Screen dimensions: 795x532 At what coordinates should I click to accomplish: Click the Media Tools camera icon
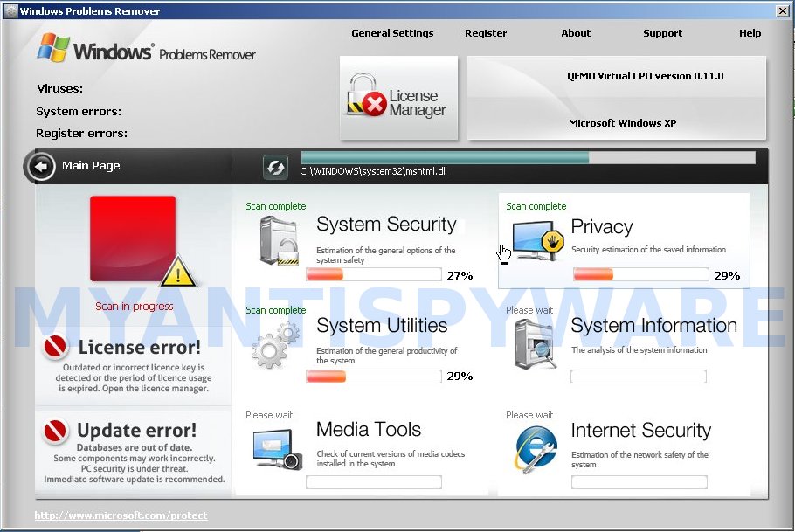coord(277,449)
